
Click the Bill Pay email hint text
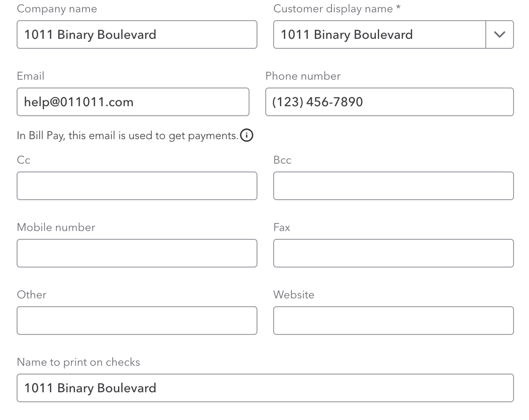click(127, 136)
